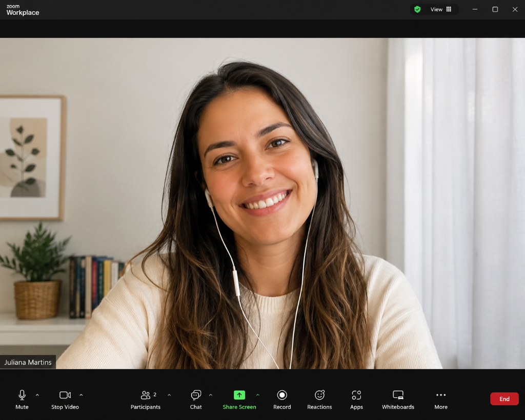
Task: Open video options chevron beside Stop Video
Action: (x=81, y=395)
